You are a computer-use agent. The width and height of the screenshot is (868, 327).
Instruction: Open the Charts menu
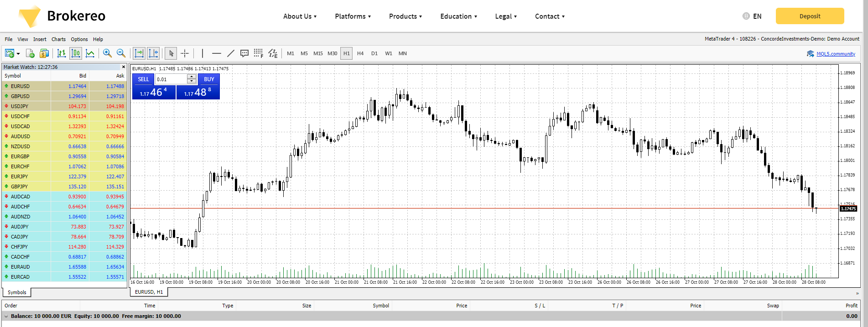coord(58,39)
